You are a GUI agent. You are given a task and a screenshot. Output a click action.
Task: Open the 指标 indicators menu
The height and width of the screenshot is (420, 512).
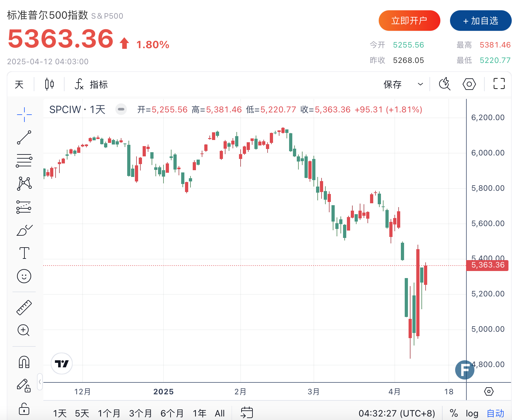92,84
